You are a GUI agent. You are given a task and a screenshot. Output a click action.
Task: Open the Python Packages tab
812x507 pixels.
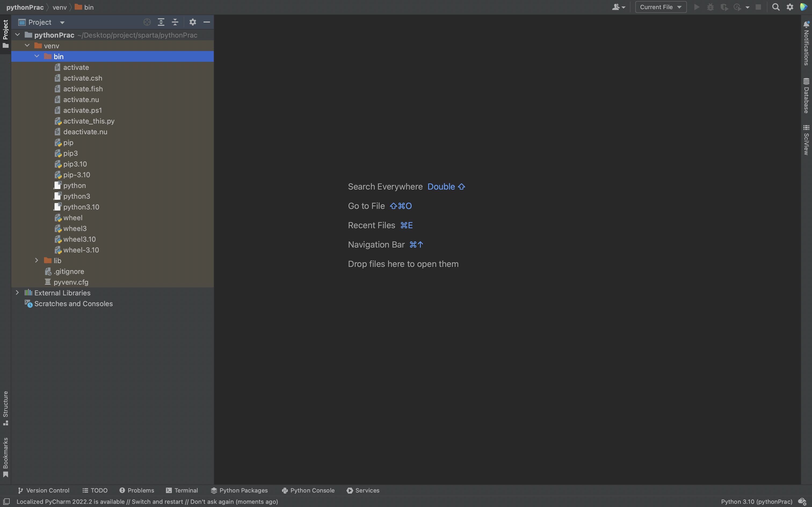pos(239,490)
